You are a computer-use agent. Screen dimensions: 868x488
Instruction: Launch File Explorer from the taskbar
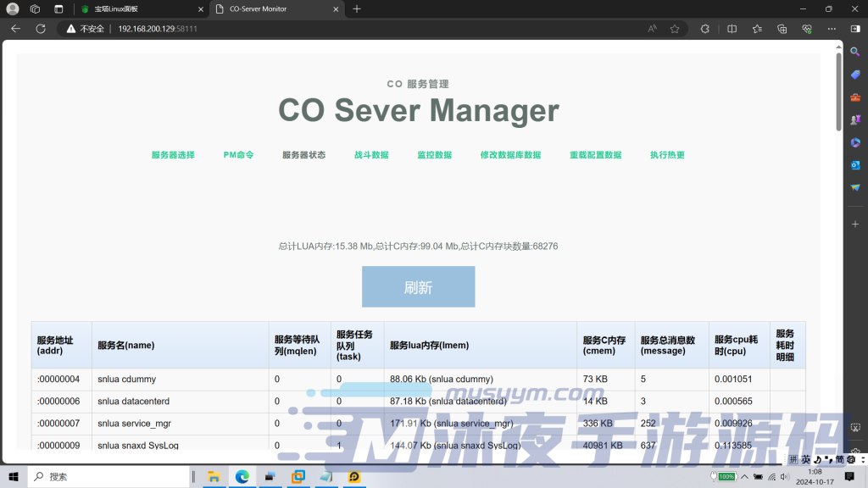(x=214, y=476)
